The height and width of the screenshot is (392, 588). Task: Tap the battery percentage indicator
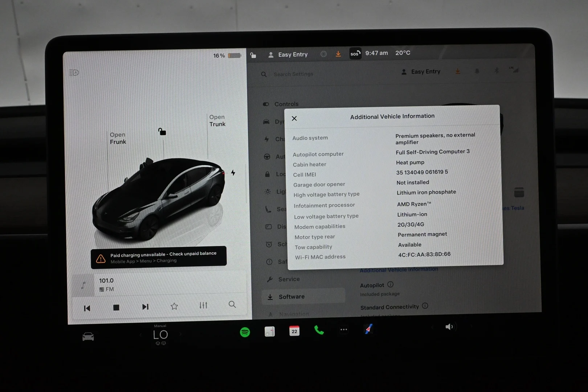pos(227,56)
